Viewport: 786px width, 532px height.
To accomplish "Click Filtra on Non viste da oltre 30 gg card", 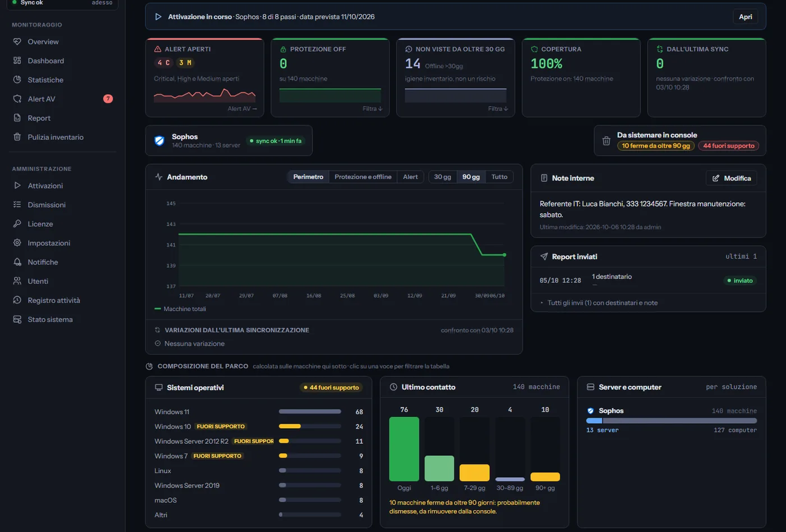I will [498, 109].
